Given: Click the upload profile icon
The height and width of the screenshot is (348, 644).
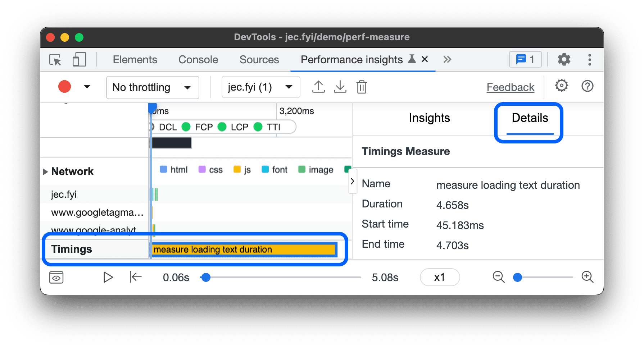Looking at the screenshot, I should [318, 87].
